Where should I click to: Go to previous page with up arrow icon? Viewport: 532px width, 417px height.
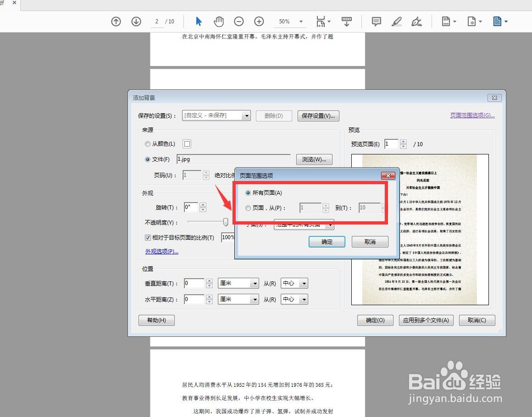[x=116, y=22]
